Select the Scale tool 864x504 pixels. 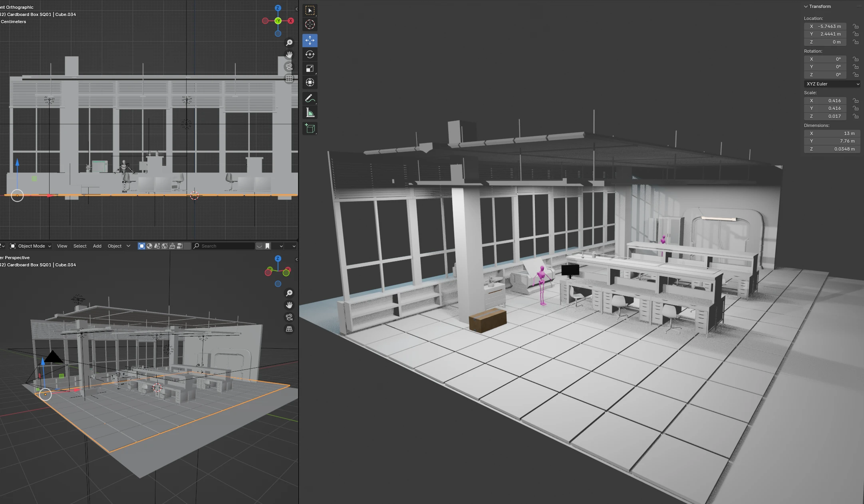click(x=310, y=68)
